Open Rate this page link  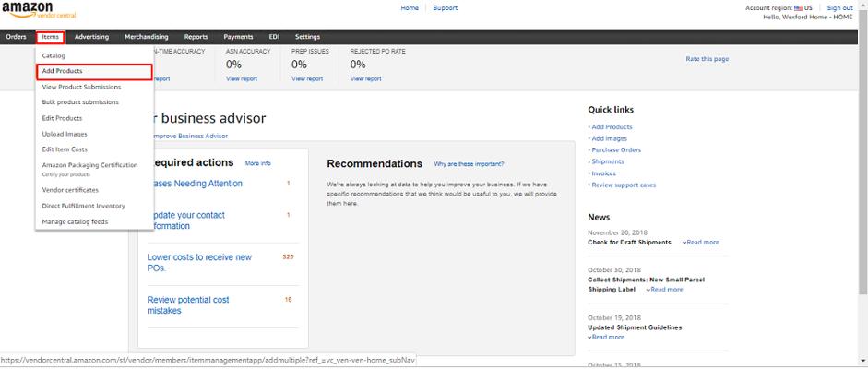tap(707, 59)
